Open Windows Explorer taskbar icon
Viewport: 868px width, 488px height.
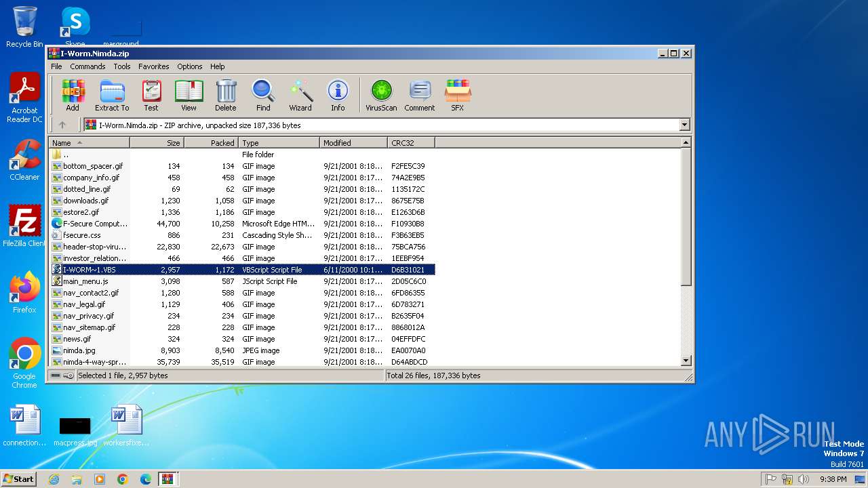click(x=77, y=479)
